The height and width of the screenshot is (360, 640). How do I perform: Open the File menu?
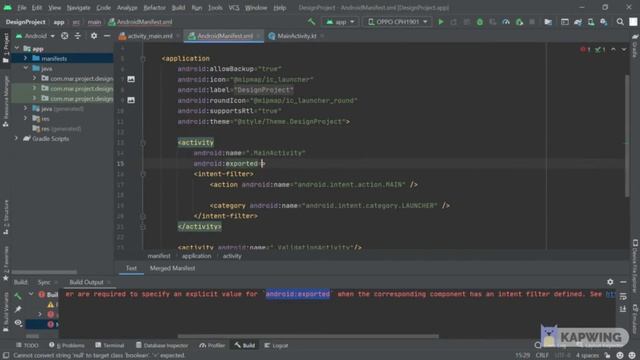pyautogui.click(x=22, y=7)
